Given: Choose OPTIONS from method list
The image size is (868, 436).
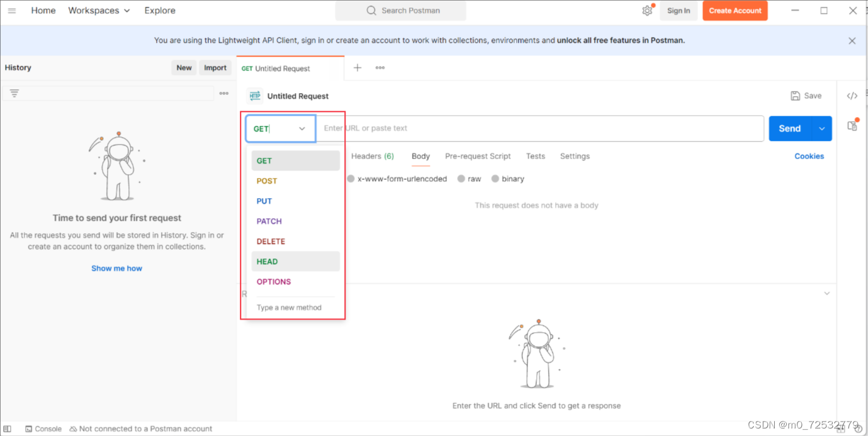Looking at the screenshot, I should (x=296, y=282).
